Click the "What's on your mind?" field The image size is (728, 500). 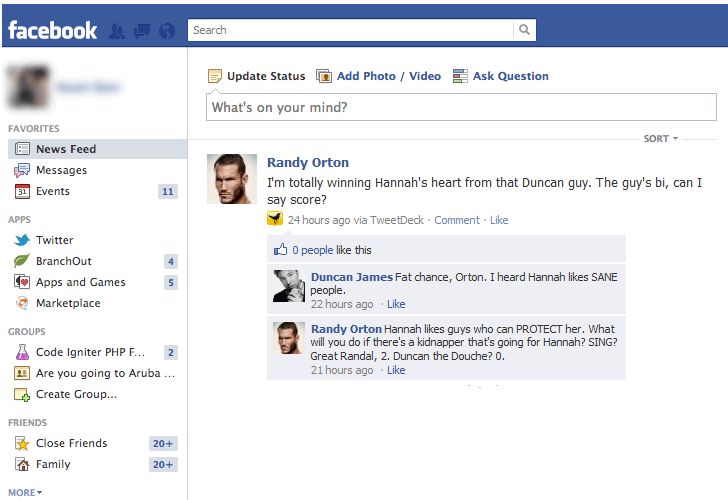click(x=461, y=107)
